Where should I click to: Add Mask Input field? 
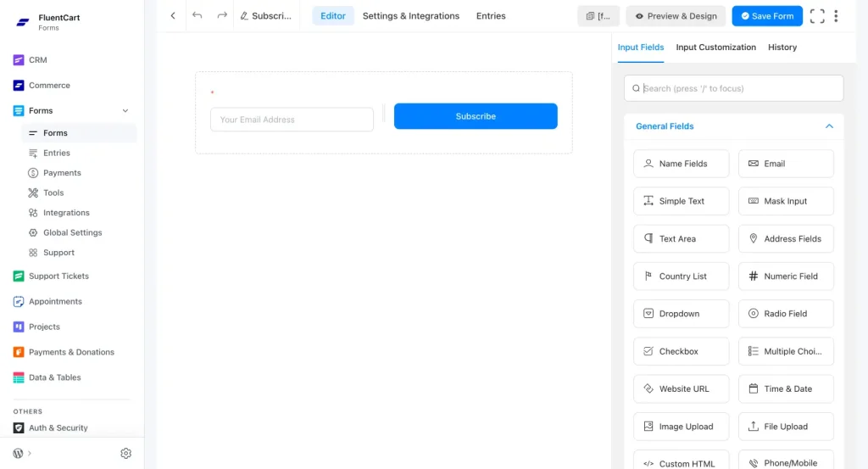[x=786, y=201]
